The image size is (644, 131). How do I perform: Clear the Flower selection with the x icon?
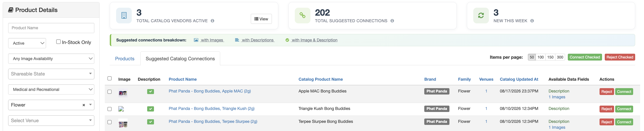tap(84, 105)
